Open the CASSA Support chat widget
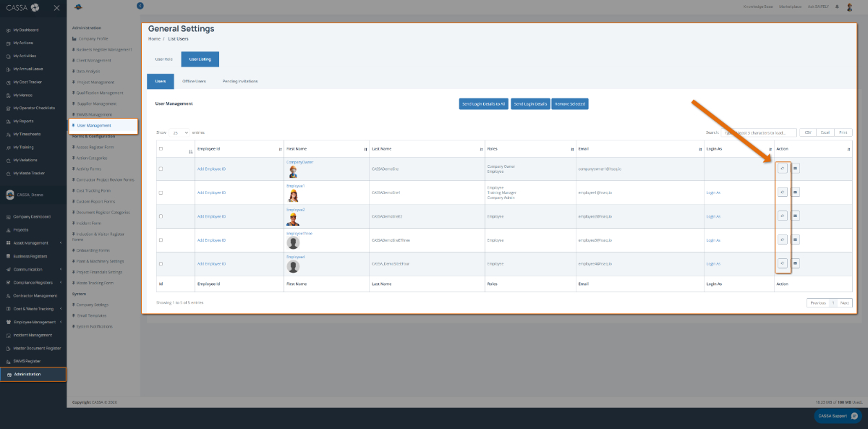868x429 pixels. (837, 416)
